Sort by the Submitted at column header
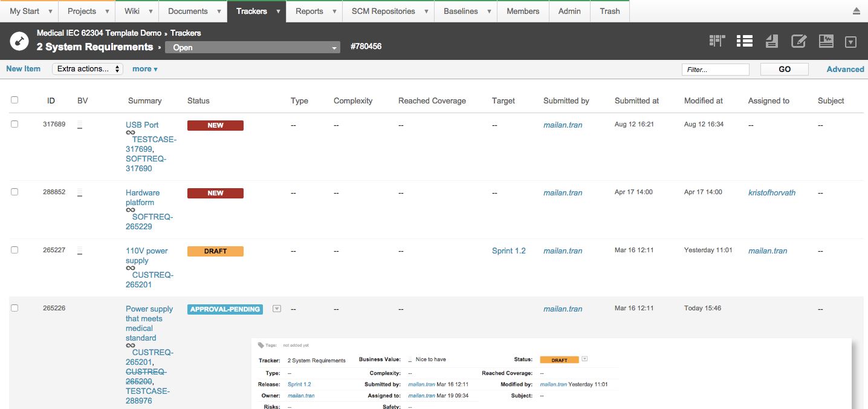Image resolution: width=868 pixels, height=409 pixels. (x=636, y=100)
